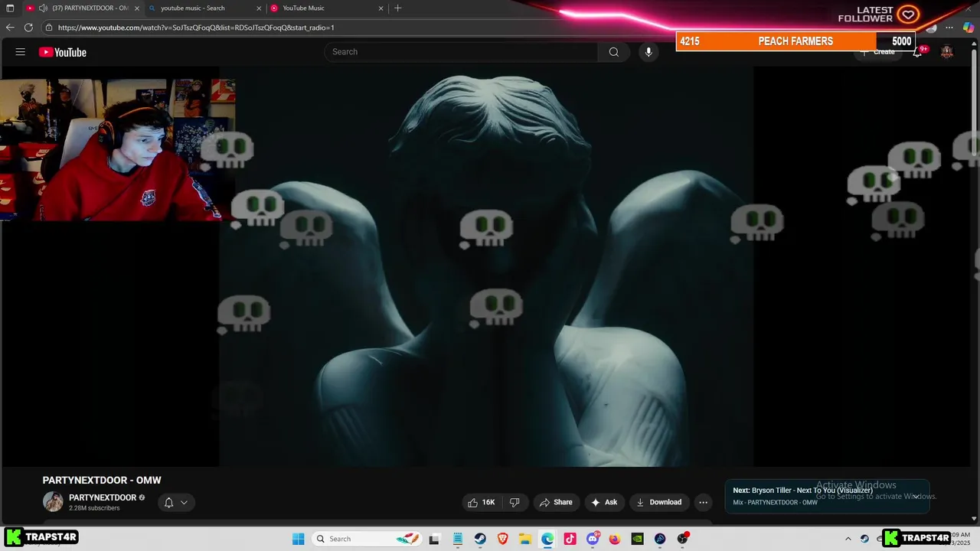Close the youtube music - Search tab
The width and height of the screenshot is (980, 551).
(259, 8)
